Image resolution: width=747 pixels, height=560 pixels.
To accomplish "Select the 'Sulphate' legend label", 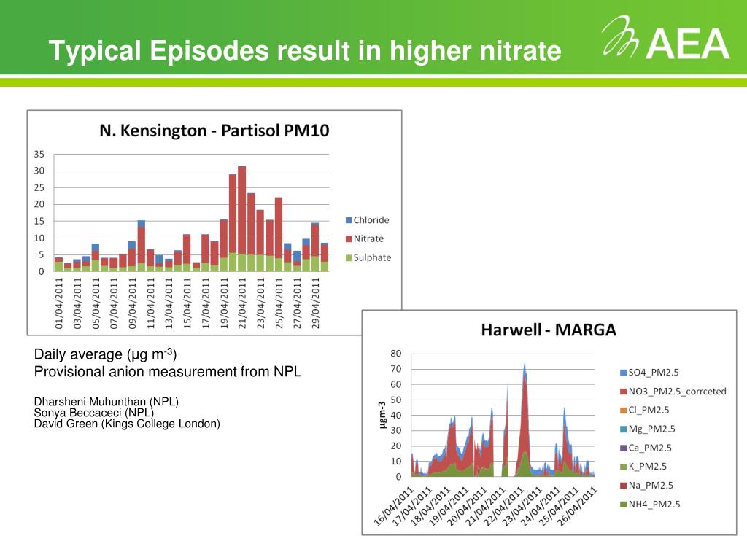I will [372, 257].
